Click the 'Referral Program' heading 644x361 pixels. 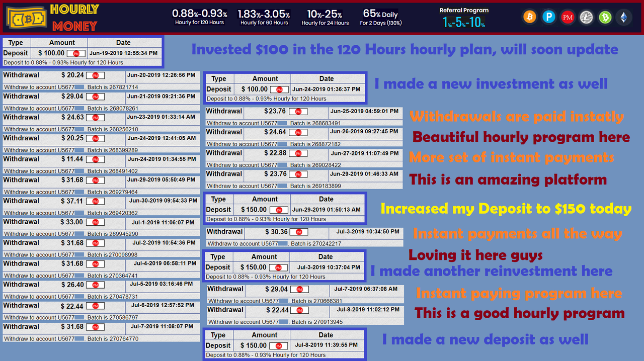[464, 11]
